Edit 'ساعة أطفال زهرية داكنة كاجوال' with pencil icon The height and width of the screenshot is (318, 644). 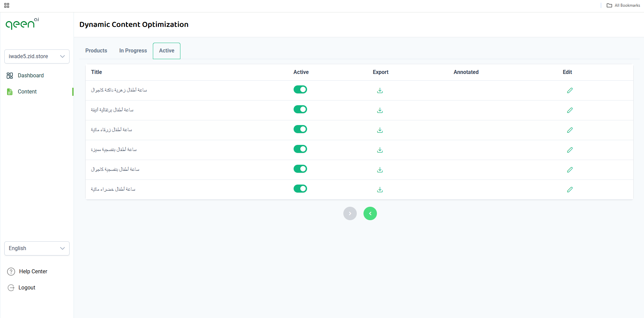[570, 90]
